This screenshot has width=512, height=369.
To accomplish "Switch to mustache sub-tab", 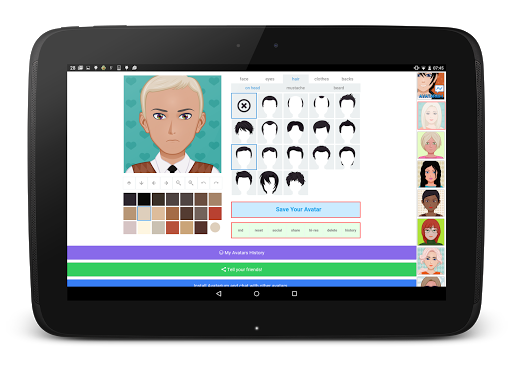I will point(295,88).
